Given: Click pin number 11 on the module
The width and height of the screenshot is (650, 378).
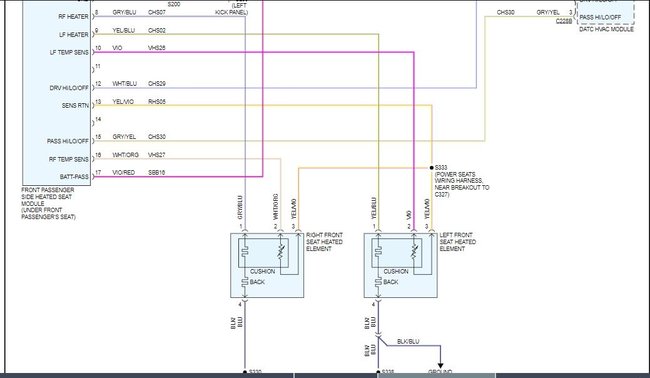Looking at the screenshot, I should click(98, 66).
